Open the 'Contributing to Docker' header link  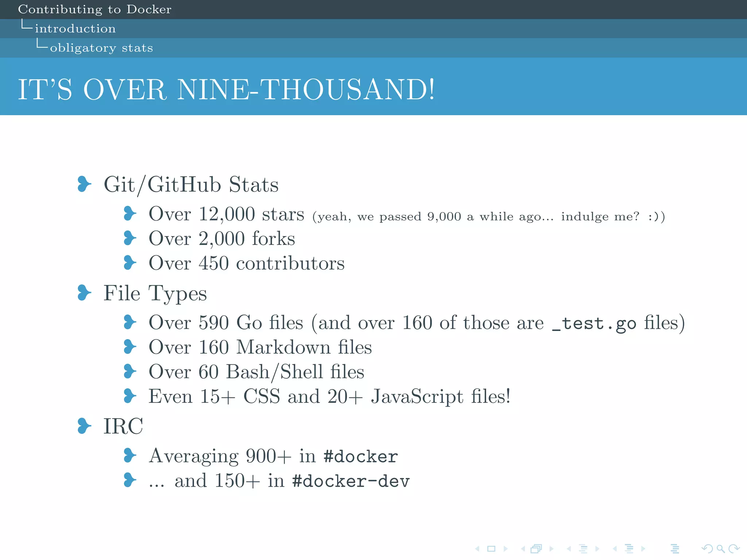coord(95,9)
